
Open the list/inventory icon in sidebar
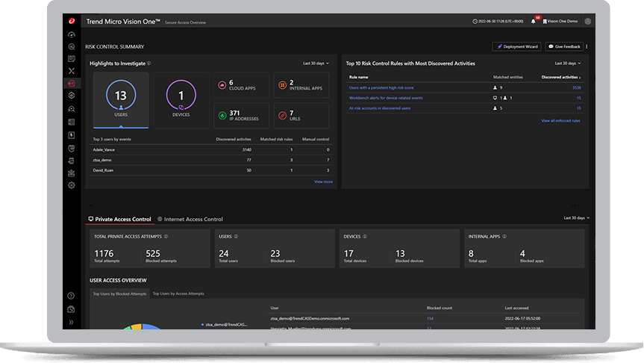pos(72,122)
